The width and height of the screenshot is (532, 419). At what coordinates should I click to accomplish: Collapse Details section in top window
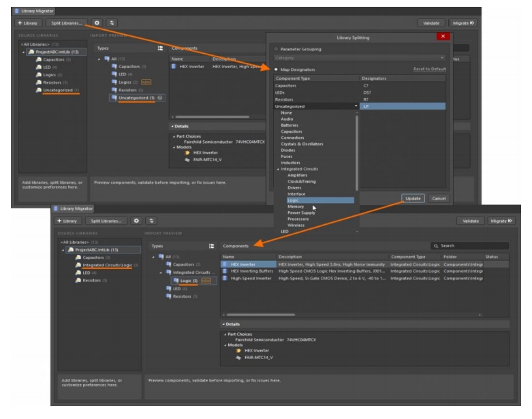[172, 126]
